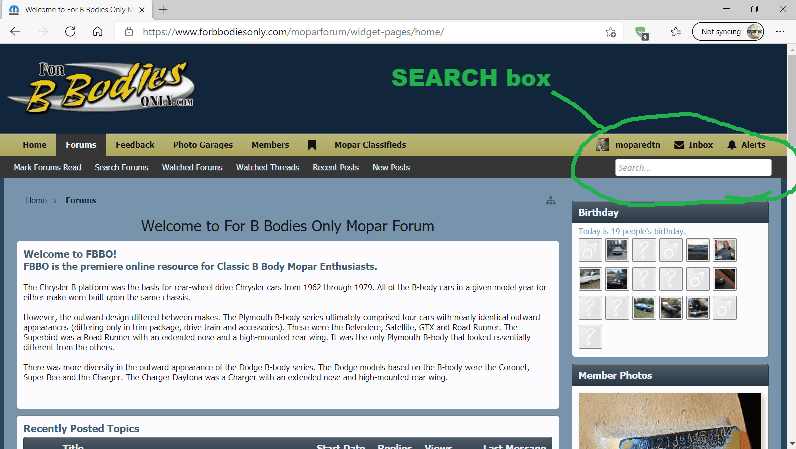This screenshot has width=796, height=449.
Task: Open Alerts notifications
Action: click(746, 145)
